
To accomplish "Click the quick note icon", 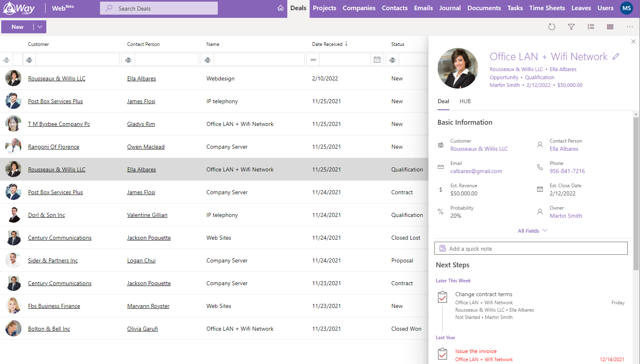I will click(x=443, y=249).
